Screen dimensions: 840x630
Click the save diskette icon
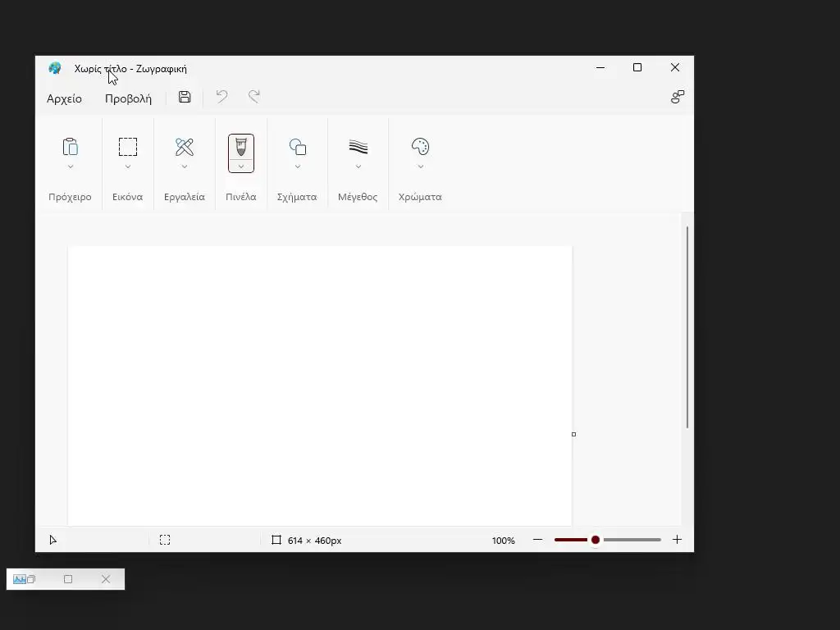pos(185,97)
